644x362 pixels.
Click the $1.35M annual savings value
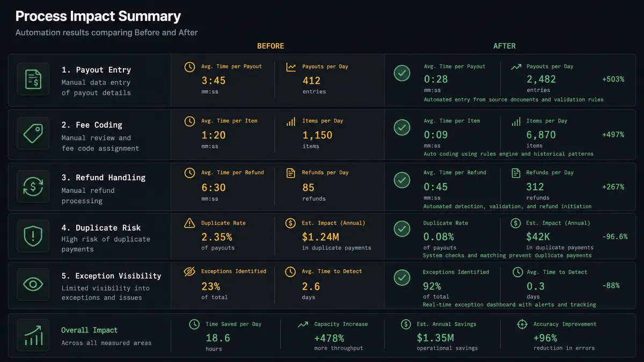435,338
